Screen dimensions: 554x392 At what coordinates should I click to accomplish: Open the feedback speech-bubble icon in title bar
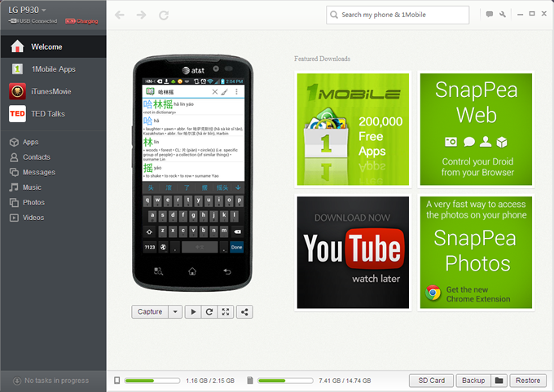490,14
